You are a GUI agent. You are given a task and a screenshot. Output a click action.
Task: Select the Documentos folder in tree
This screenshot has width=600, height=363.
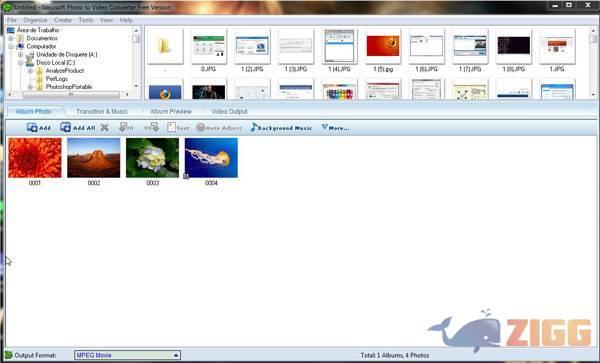click(42, 38)
